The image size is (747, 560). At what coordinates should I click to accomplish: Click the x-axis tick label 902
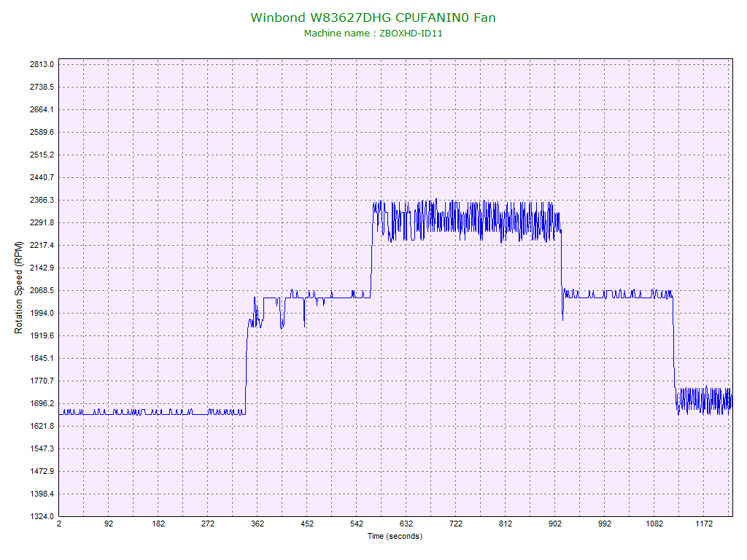(555, 524)
